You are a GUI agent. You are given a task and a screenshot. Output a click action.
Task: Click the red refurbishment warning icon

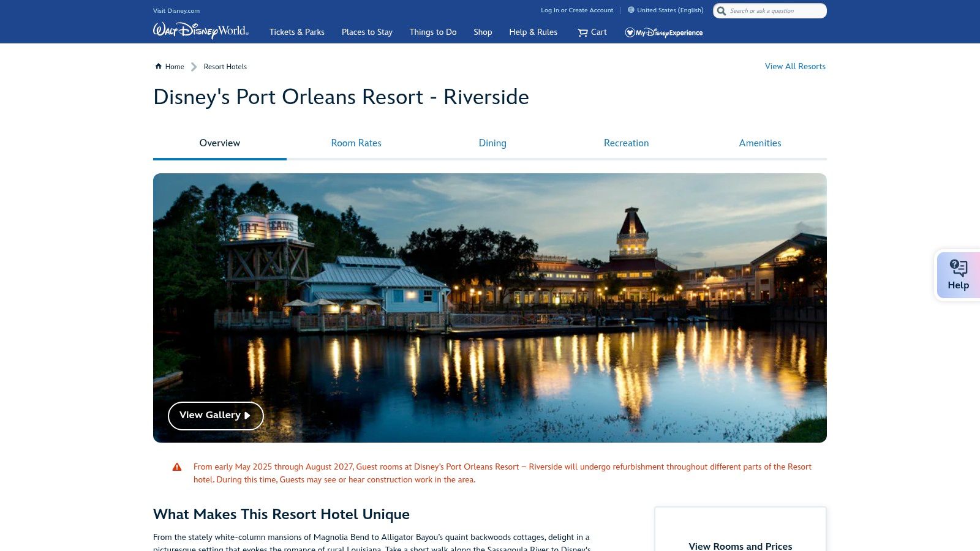coord(177,467)
